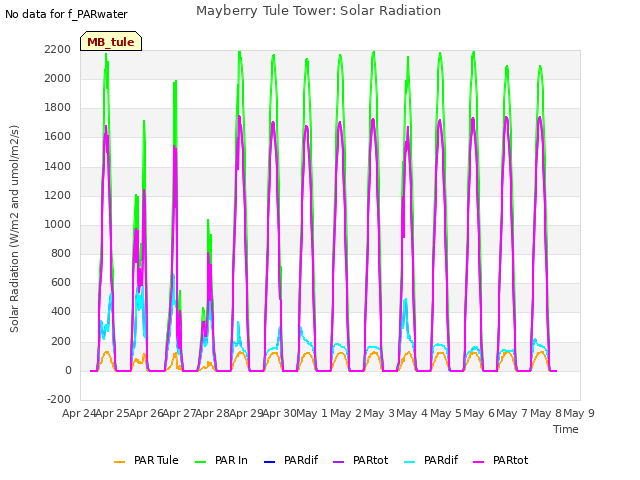Toggle the blue PARdif legend entry
This screenshot has height=480, width=640.
point(291,460)
